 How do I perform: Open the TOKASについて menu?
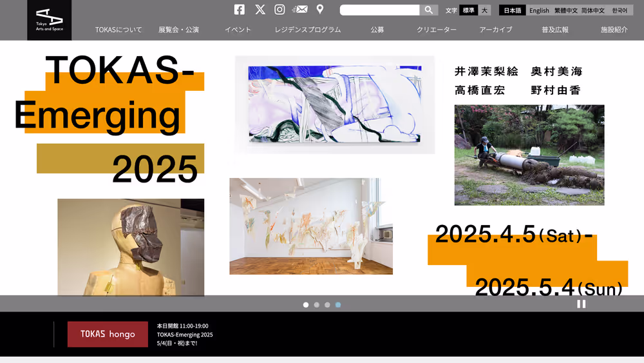click(118, 30)
